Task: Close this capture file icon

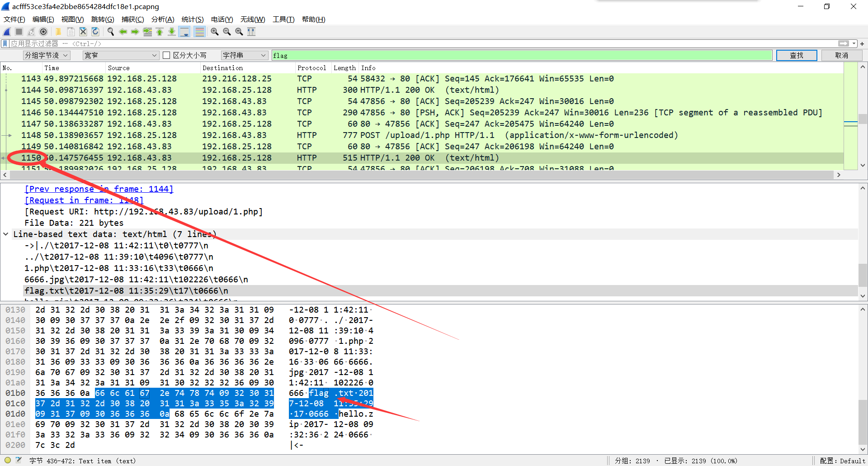Action: point(83,32)
